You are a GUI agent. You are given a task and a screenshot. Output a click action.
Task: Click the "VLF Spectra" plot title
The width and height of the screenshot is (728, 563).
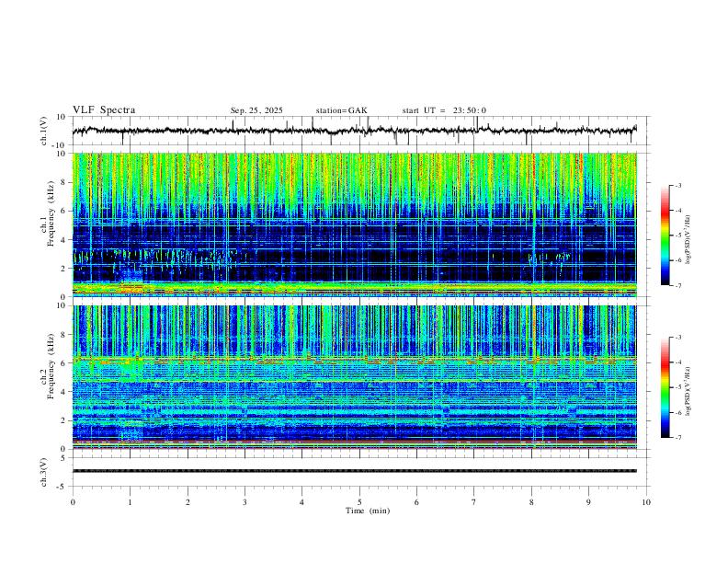pos(104,110)
